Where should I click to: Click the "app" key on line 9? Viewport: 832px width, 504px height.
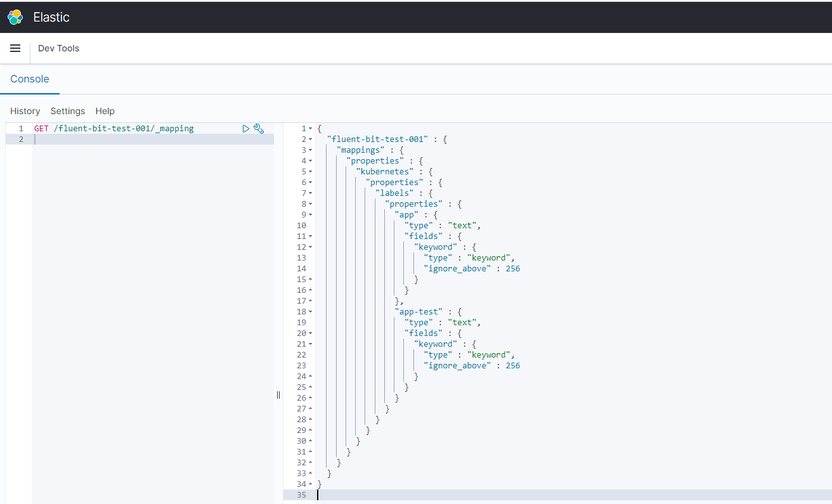point(408,215)
